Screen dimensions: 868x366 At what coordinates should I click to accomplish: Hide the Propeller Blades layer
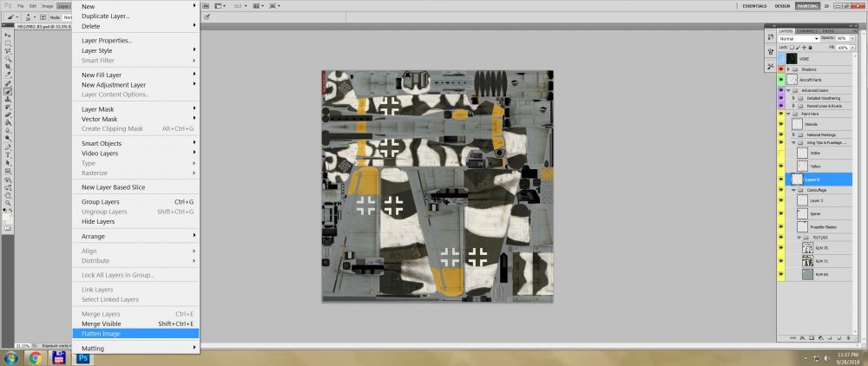pyautogui.click(x=781, y=226)
